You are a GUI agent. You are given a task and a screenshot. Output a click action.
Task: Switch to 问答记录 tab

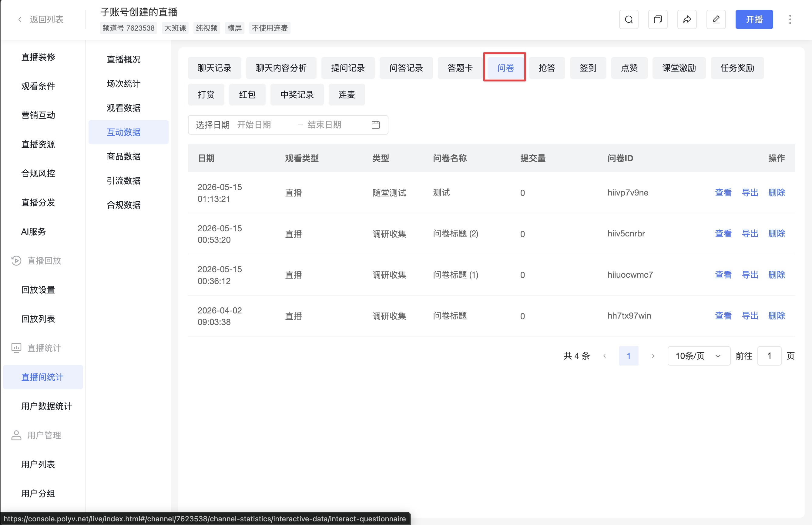pyautogui.click(x=406, y=68)
